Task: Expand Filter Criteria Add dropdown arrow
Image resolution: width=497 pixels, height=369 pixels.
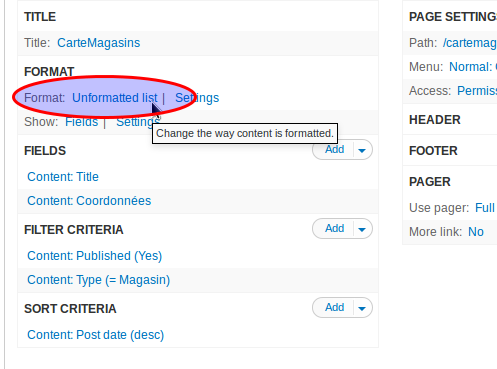Action: click(x=362, y=229)
